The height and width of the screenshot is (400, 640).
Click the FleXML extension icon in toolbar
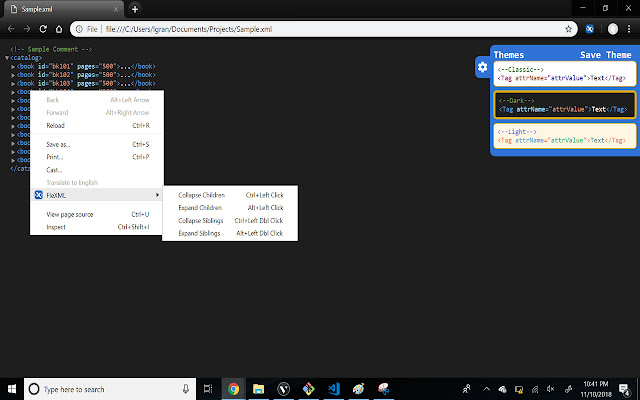[589, 29]
